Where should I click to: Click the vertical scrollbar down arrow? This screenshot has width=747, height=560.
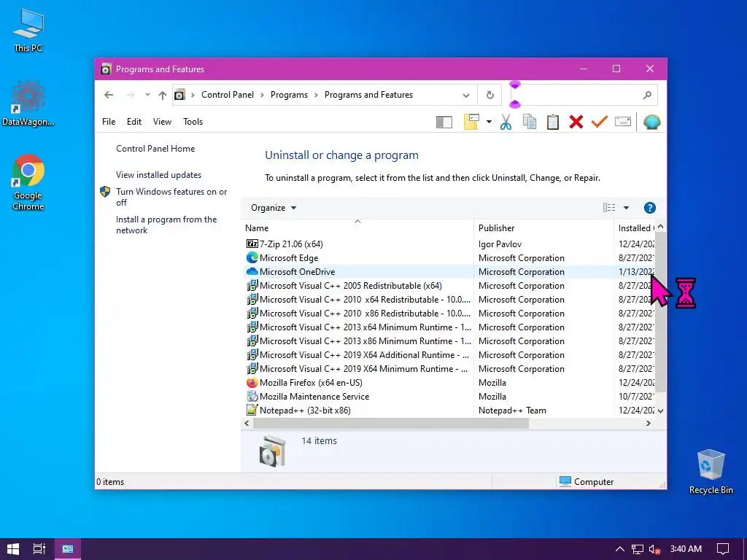pyautogui.click(x=660, y=411)
